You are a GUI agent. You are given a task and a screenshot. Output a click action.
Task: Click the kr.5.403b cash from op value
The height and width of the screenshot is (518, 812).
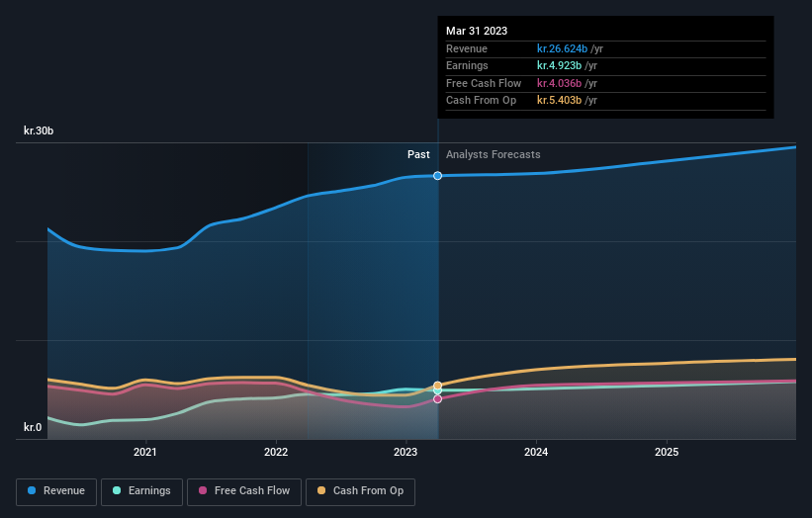pyautogui.click(x=559, y=101)
